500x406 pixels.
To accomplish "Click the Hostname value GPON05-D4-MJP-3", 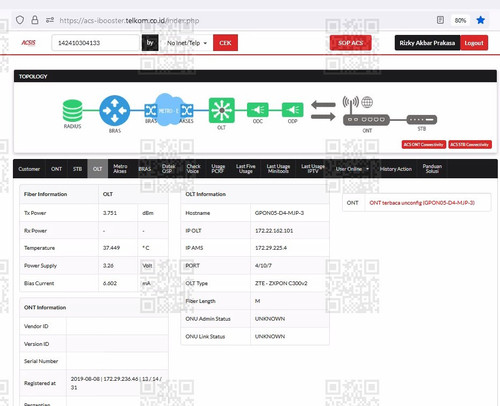I will 279,213.
